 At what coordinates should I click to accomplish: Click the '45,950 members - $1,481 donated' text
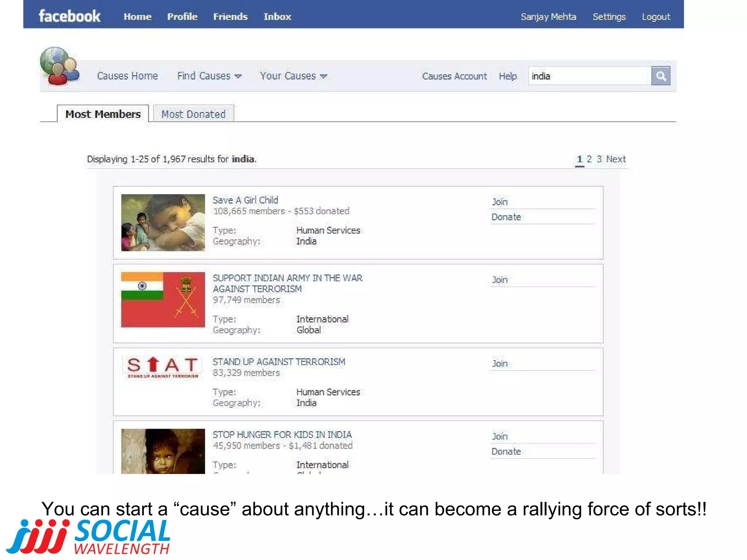point(283,446)
